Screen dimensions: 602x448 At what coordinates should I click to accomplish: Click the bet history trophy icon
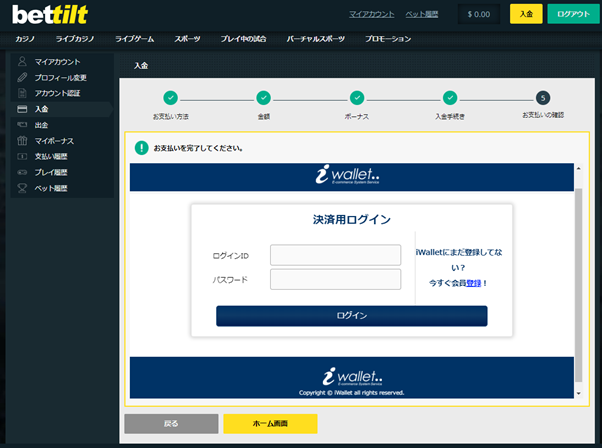(x=22, y=188)
